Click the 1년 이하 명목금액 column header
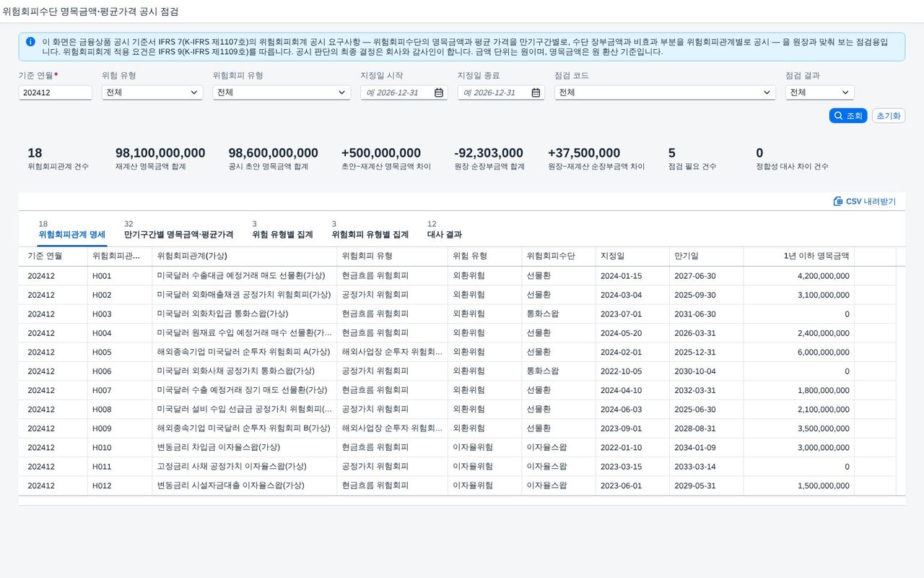The image size is (924, 578). 799,256
